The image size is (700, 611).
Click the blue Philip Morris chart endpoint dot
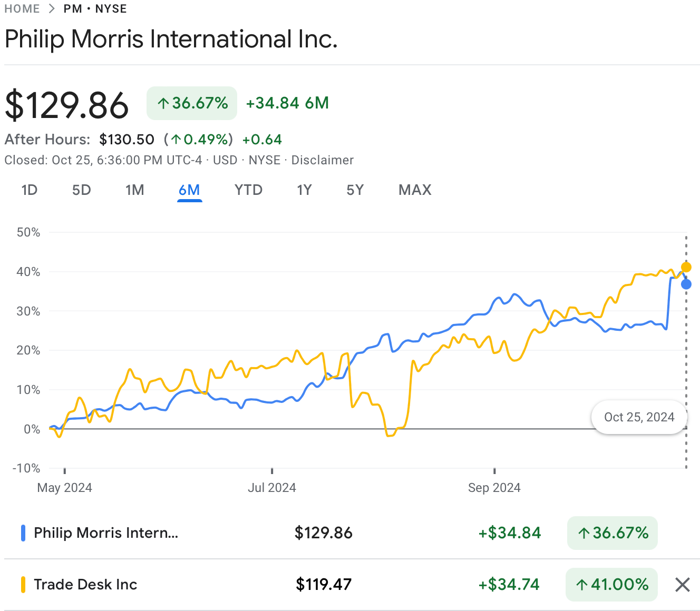pos(686,284)
